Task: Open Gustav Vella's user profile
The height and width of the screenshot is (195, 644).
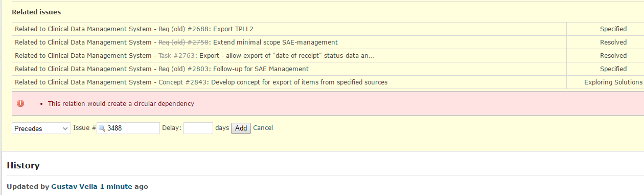Action: 75,187
